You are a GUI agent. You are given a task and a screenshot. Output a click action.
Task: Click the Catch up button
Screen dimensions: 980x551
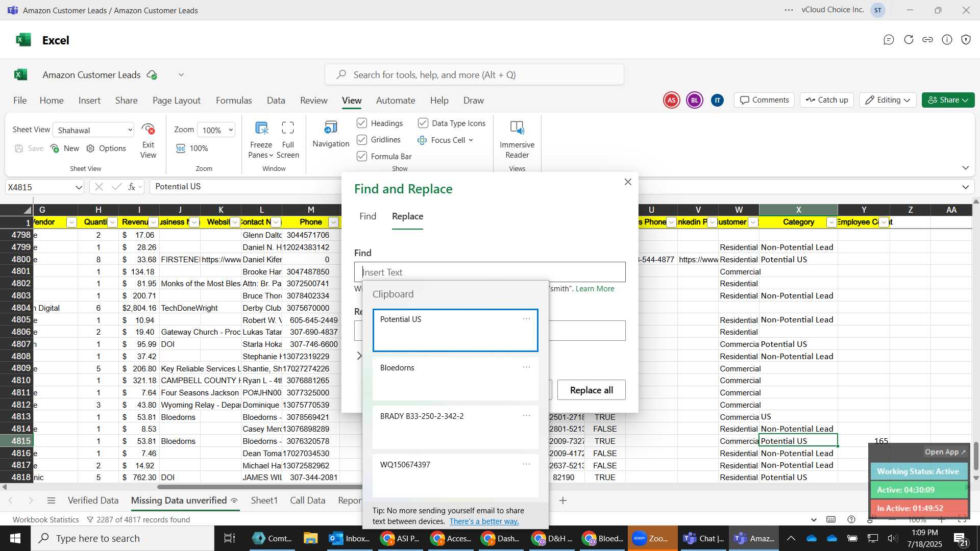pyautogui.click(x=827, y=100)
